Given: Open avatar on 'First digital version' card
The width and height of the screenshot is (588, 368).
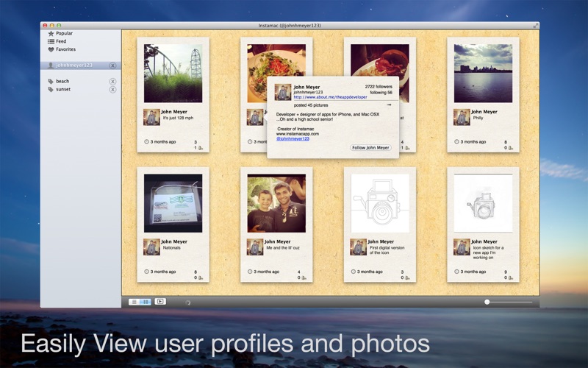Looking at the screenshot, I should tap(358, 247).
